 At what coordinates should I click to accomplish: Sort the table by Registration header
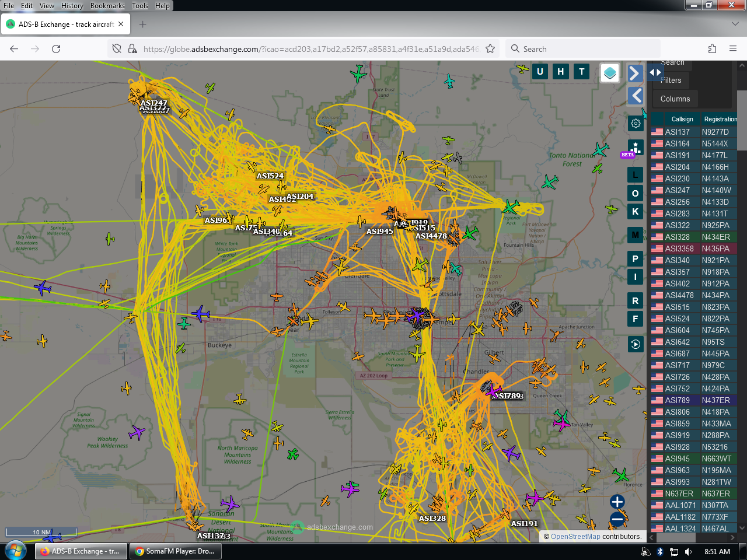pos(720,119)
